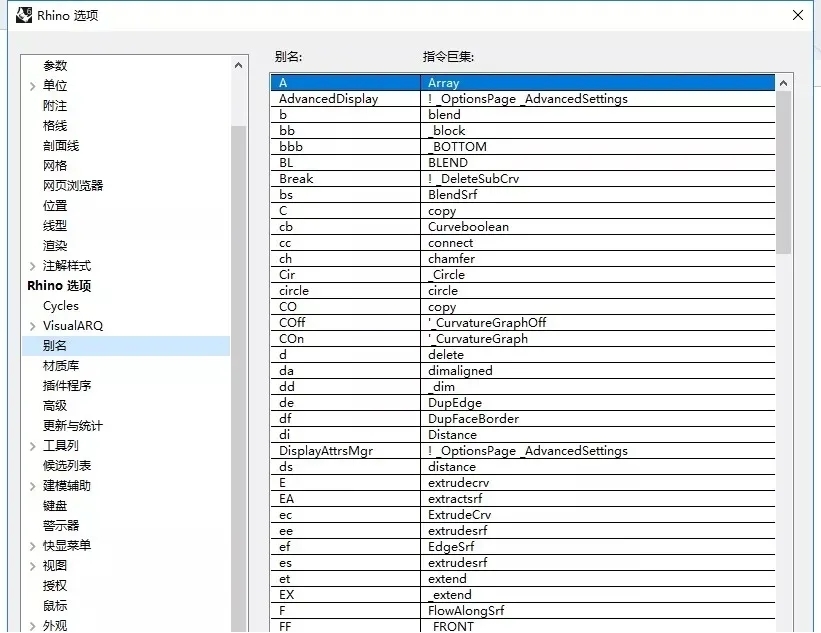
Task: Open the 插件程序 options page
Action: coord(67,386)
